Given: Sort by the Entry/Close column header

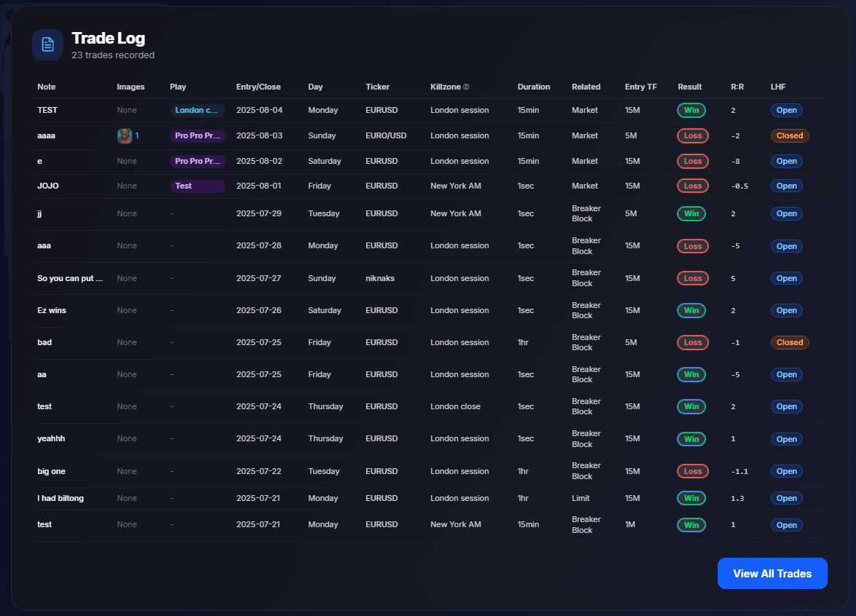Looking at the screenshot, I should tap(258, 87).
